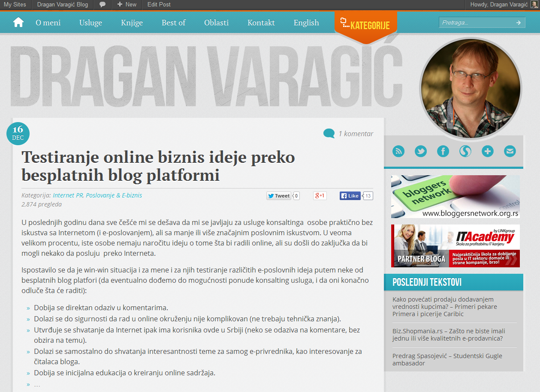Viewport: 540px width, 392px height.
Task: Open the plus icon in sidebar
Action: 488,151
